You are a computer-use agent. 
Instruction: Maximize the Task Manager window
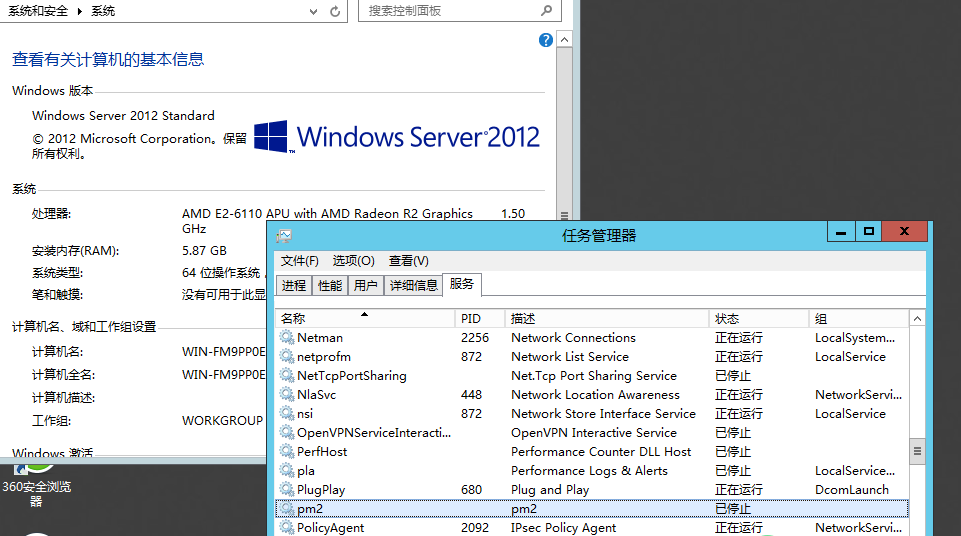tap(868, 232)
